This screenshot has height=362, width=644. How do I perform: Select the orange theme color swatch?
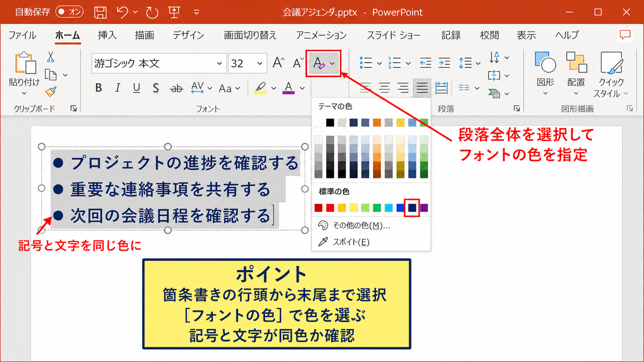pos(377,122)
